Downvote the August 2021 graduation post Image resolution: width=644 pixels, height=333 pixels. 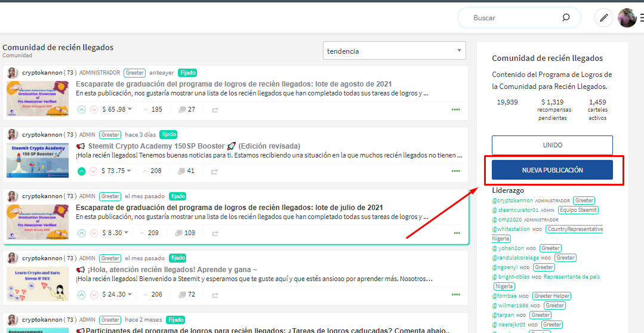(x=94, y=110)
